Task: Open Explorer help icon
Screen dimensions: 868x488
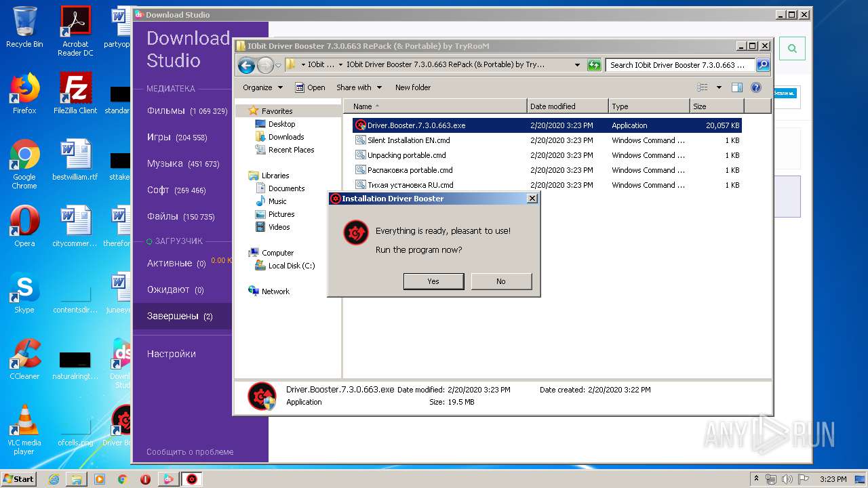Action: coord(756,87)
